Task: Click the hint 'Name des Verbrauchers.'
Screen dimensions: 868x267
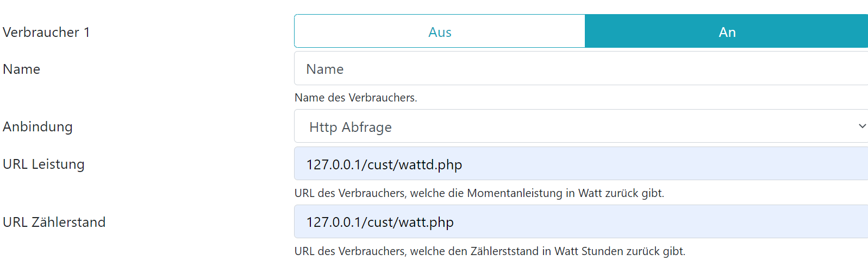Action: [x=355, y=98]
